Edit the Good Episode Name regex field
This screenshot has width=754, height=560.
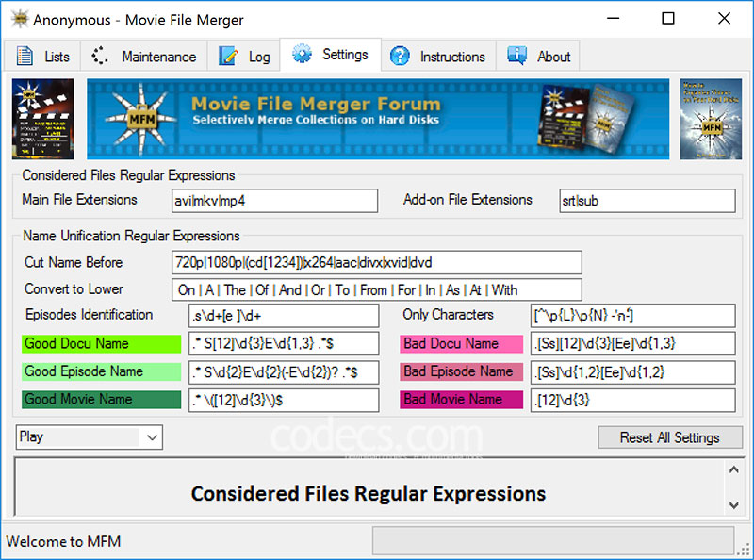coord(284,371)
